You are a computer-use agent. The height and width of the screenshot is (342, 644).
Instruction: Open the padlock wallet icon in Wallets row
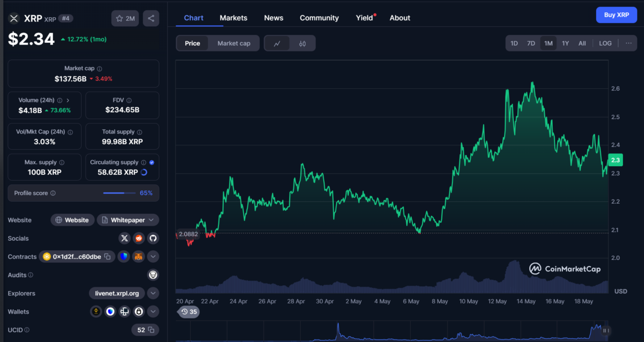(x=138, y=311)
